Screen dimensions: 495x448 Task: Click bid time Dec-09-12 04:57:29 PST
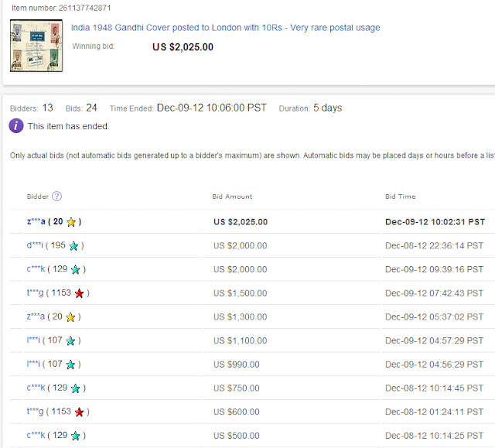434,340
